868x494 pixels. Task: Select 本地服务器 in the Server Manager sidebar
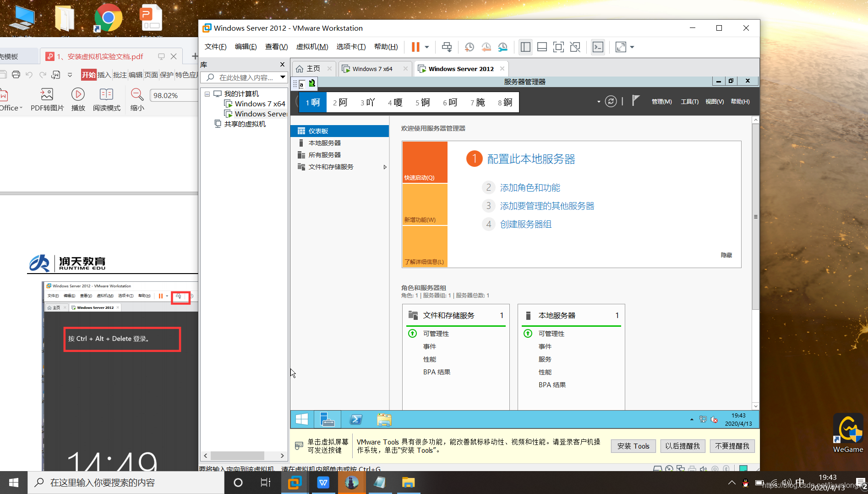(x=339, y=143)
